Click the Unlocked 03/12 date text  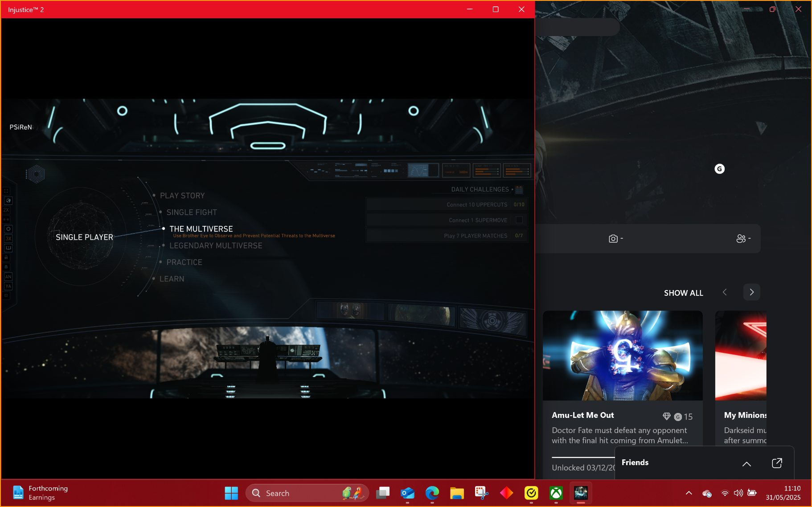[x=583, y=468]
